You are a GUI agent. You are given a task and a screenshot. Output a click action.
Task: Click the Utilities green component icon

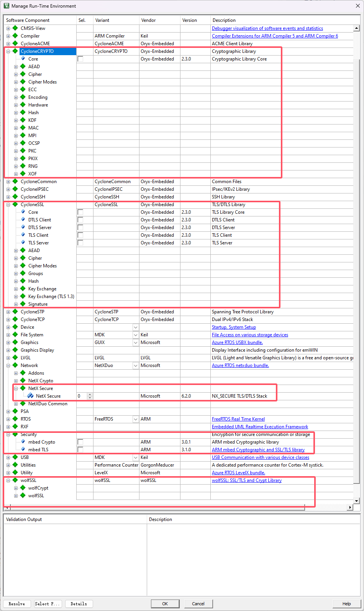(x=15, y=465)
